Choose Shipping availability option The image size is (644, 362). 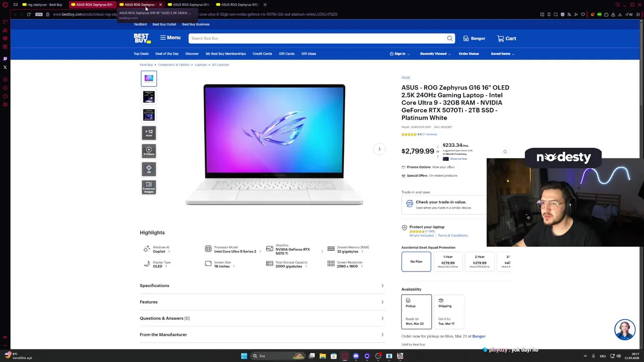click(x=448, y=312)
